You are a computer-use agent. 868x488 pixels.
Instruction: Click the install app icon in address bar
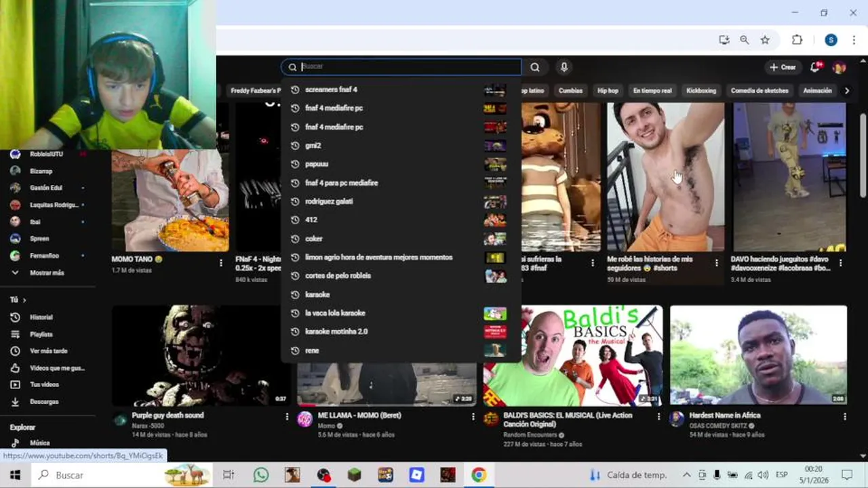tap(724, 40)
